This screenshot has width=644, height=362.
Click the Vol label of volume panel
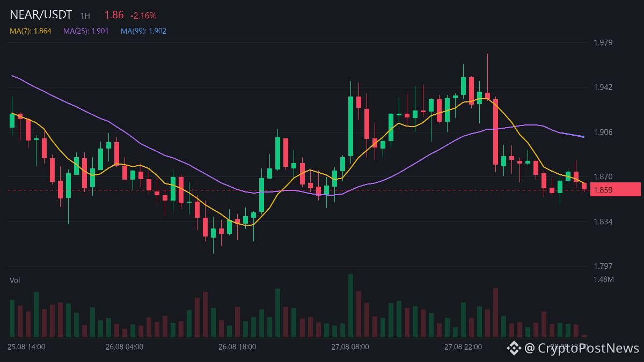coord(14,280)
